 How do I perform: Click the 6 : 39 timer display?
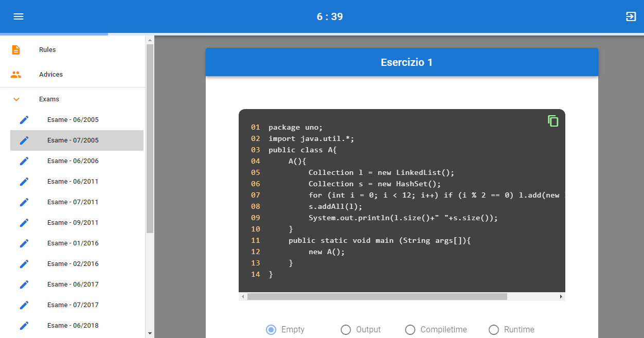(330, 16)
